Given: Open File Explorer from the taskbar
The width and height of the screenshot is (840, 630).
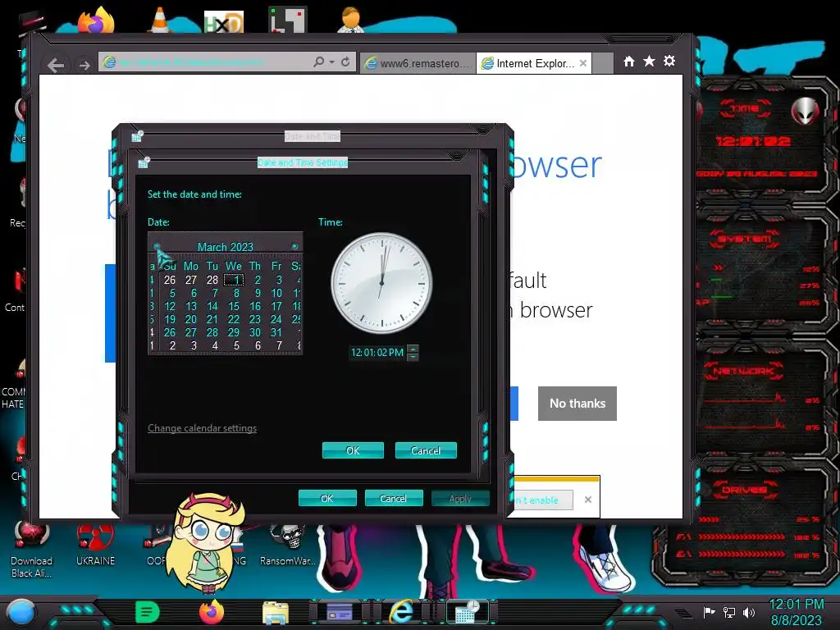Looking at the screenshot, I should 276,613.
